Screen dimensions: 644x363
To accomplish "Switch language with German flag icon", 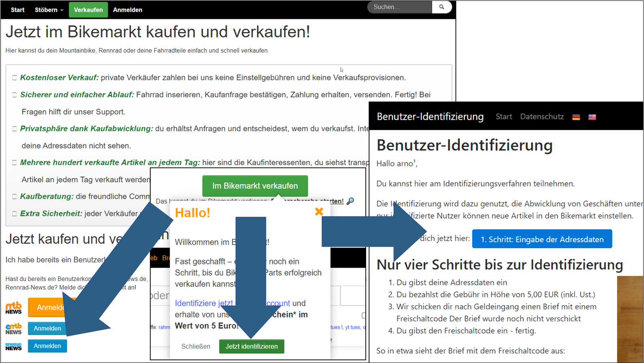I will [576, 117].
